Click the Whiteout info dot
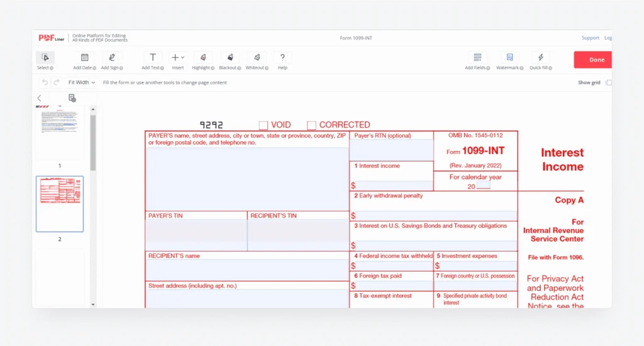 267,68
